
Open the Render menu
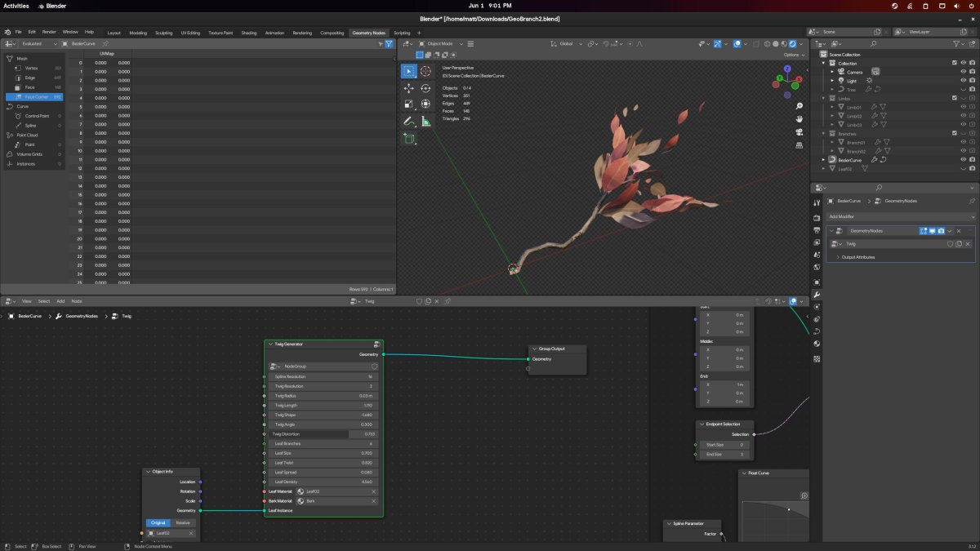(x=49, y=33)
